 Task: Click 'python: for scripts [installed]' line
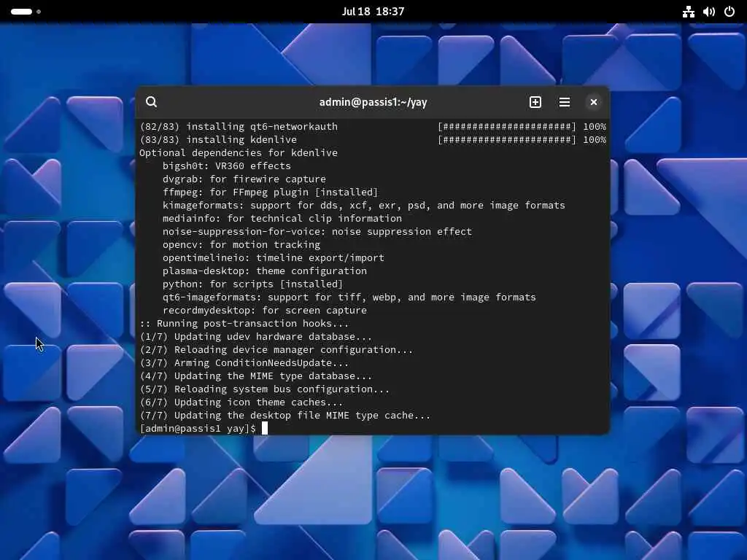tap(253, 284)
